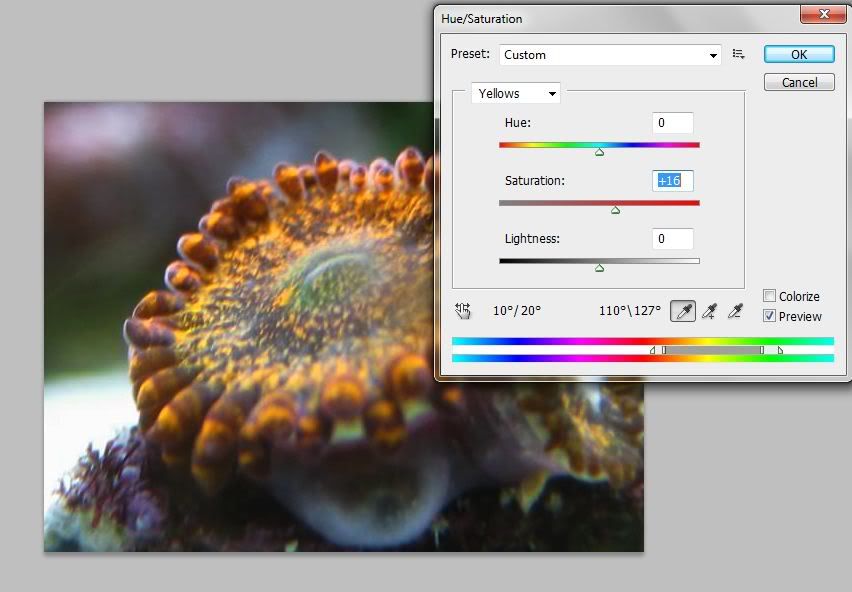Click the 110°\127° range readout
Image resolution: width=852 pixels, height=592 pixels.
click(x=630, y=311)
